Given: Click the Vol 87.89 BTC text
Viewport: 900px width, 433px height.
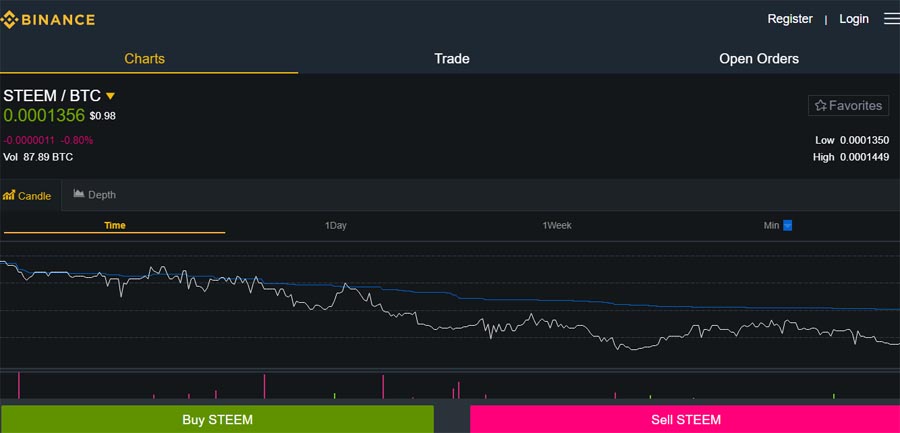Looking at the screenshot, I should [x=38, y=157].
